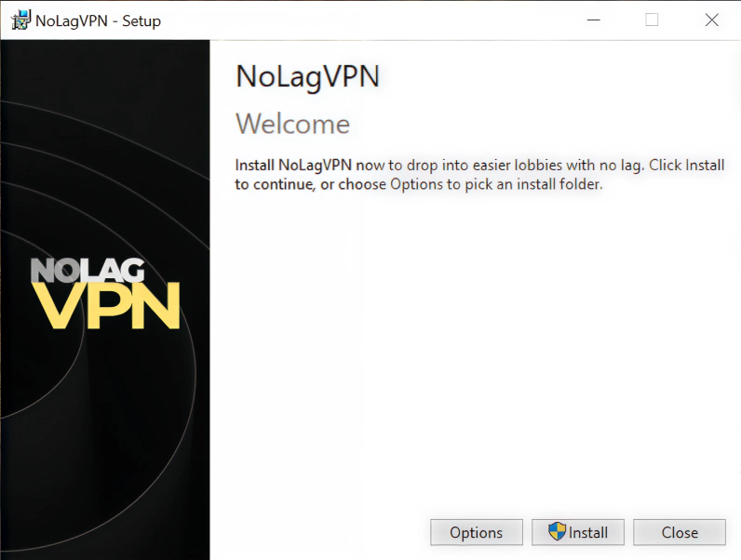741x560 pixels.
Task: Click the NoLagVPN logo on the left banner
Action: click(x=105, y=293)
